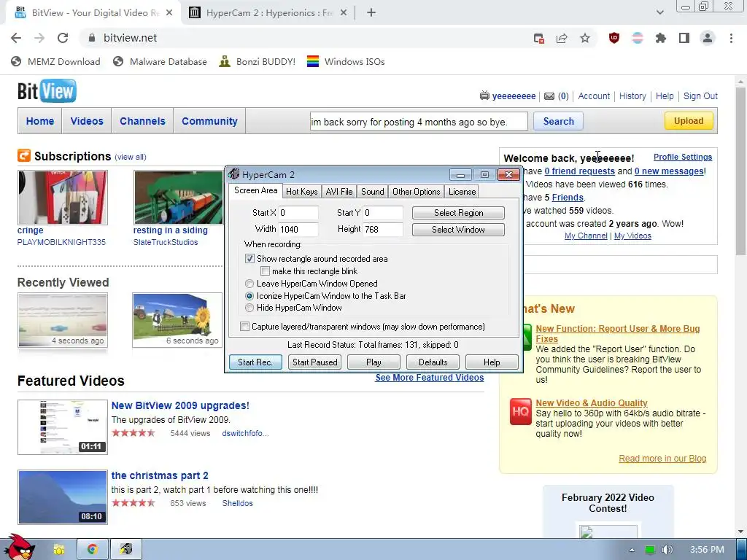Click the Subscriptions orange feed icon
Viewport: 747px width, 560px height.
[x=24, y=155]
